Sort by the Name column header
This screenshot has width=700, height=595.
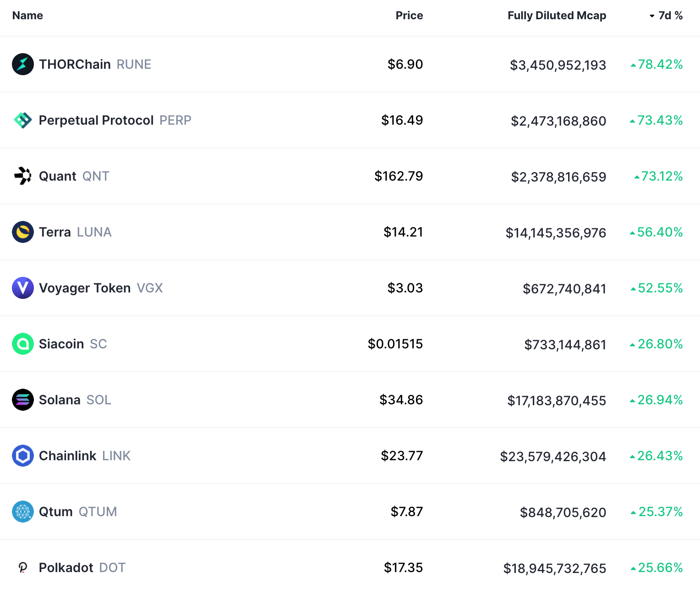coord(27,16)
